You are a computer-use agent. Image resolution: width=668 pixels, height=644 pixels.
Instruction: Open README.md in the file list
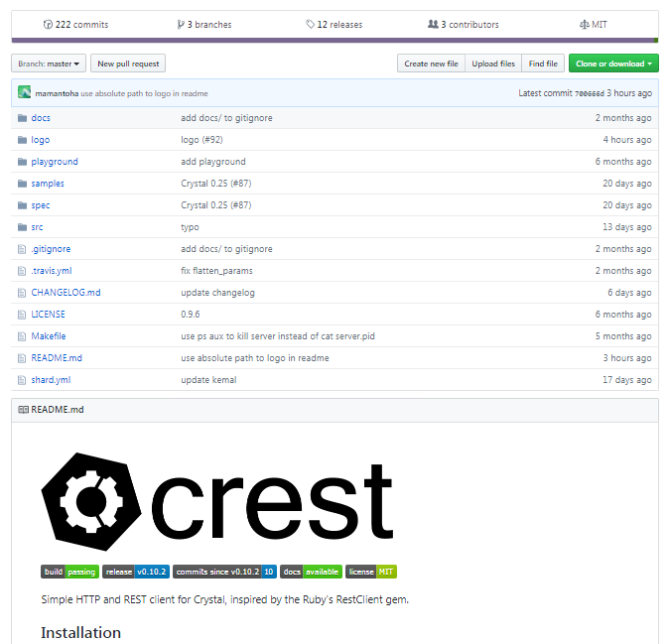[x=57, y=358]
